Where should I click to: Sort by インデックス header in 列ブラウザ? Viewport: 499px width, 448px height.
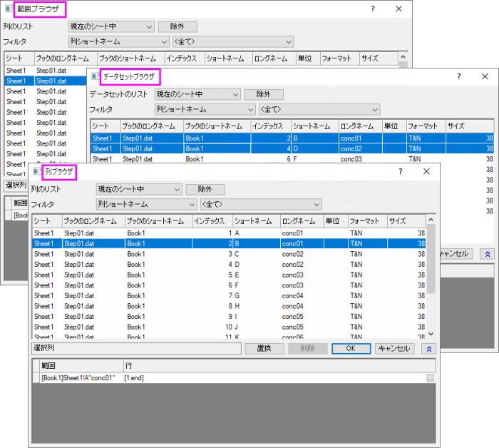212,221
